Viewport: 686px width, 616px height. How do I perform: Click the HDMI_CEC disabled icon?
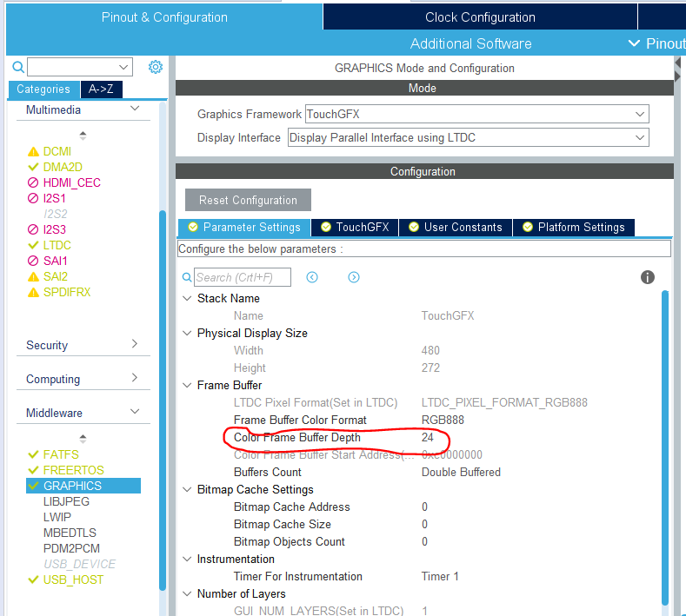(x=33, y=182)
